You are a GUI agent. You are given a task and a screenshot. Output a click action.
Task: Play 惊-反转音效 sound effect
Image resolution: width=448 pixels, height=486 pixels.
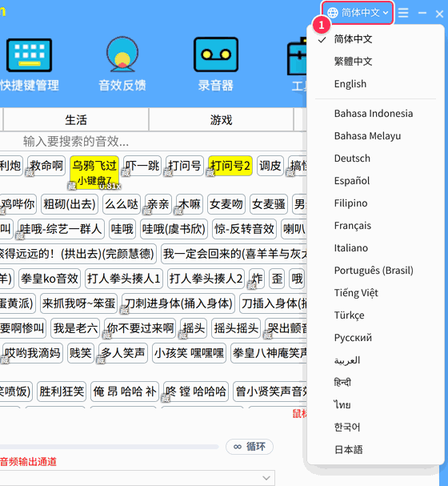pyautogui.click(x=244, y=229)
